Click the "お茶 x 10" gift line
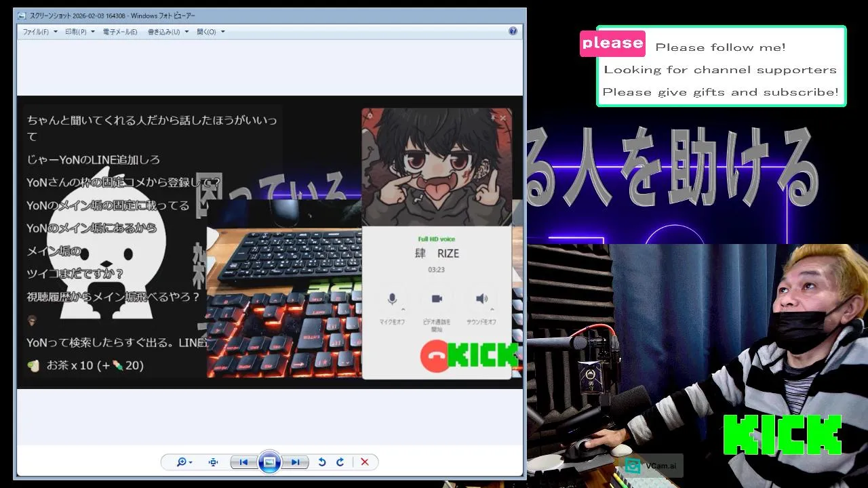The height and width of the screenshot is (488, 868). click(x=85, y=365)
